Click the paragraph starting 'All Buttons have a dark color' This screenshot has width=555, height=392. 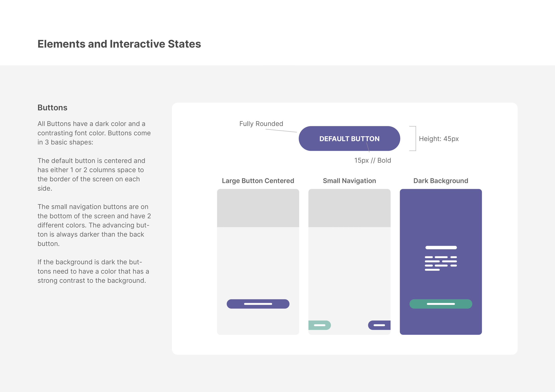click(94, 133)
